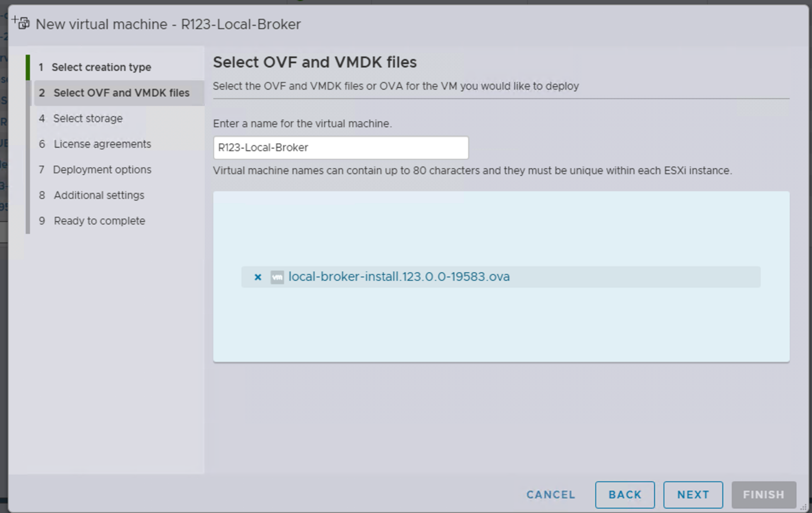Click the Cancel button
The image size is (812, 513).
point(550,494)
